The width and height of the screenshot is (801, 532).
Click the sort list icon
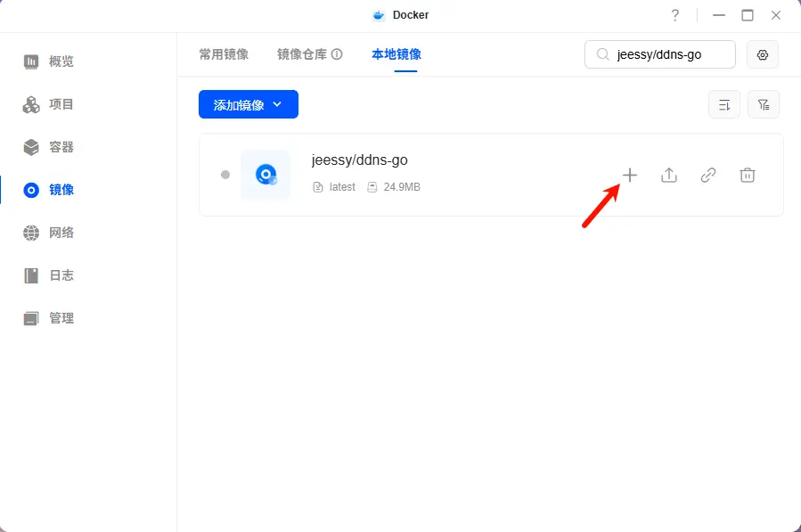click(723, 104)
